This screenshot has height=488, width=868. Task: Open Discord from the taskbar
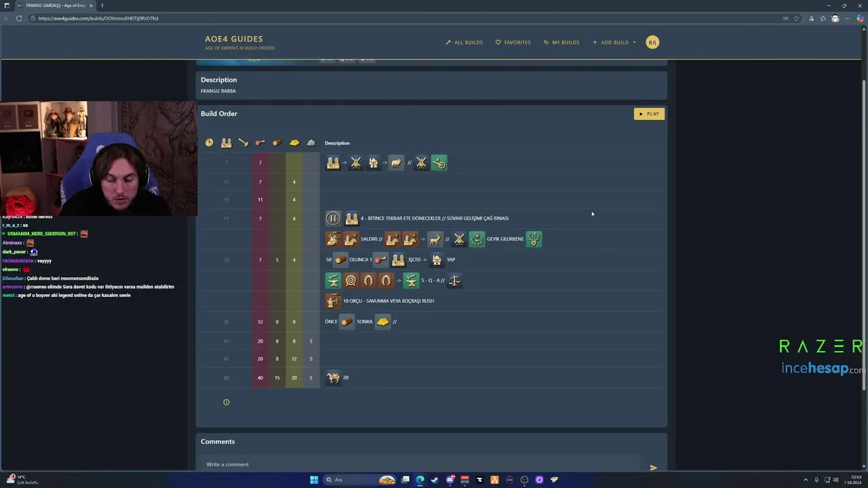pyautogui.click(x=450, y=480)
